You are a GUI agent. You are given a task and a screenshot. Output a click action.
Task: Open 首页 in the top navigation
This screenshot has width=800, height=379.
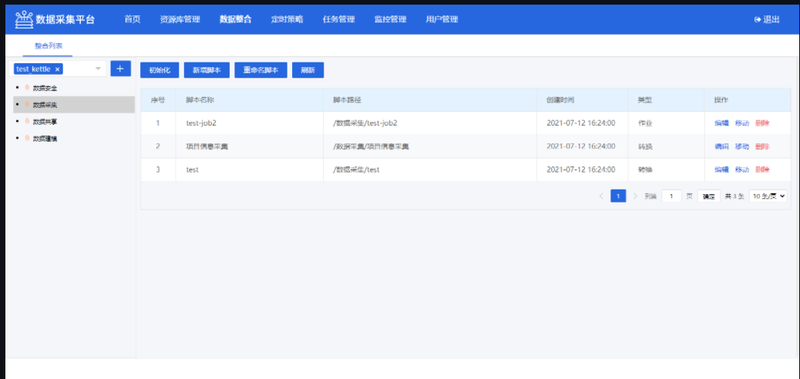(x=133, y=19)
